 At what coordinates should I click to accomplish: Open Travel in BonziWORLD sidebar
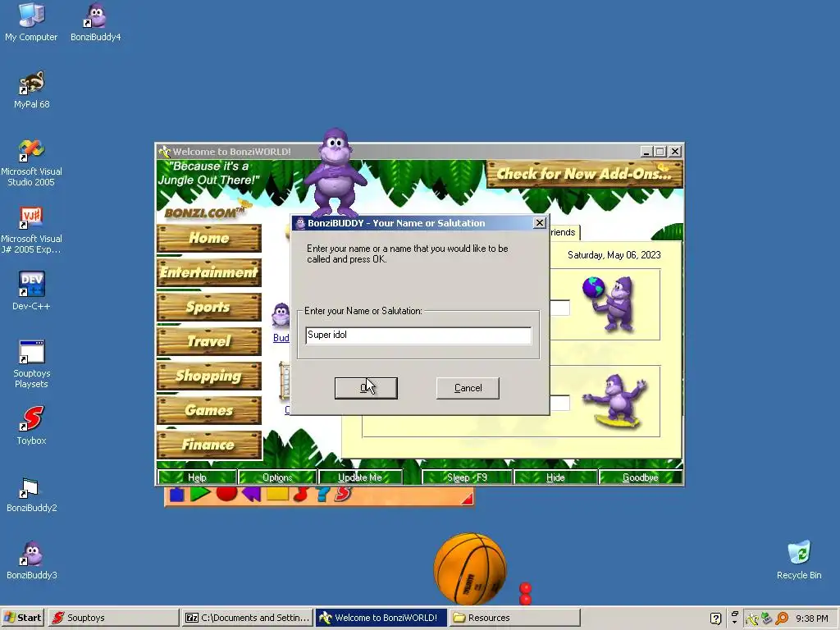pos(209,341)
